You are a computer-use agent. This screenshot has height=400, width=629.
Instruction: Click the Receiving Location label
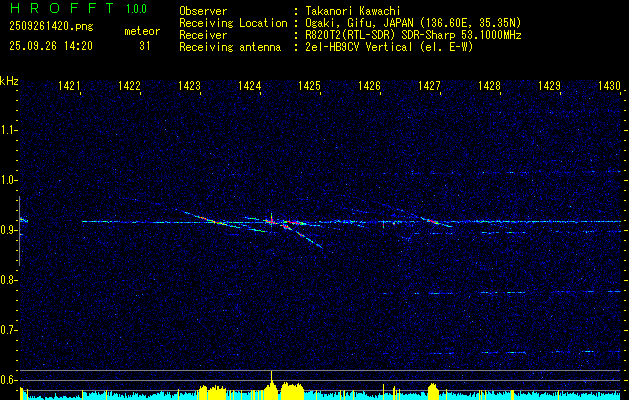click(233, 23)
